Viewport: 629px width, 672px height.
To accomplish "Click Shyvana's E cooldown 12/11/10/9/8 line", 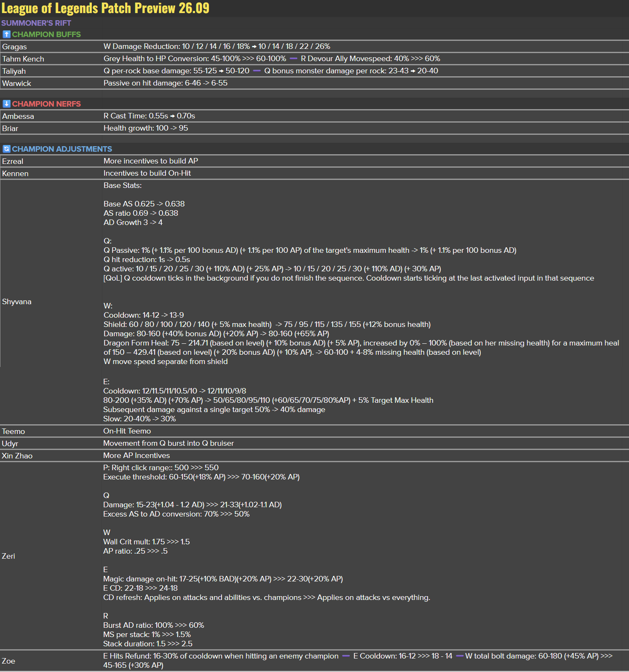I will pos(175,391).
